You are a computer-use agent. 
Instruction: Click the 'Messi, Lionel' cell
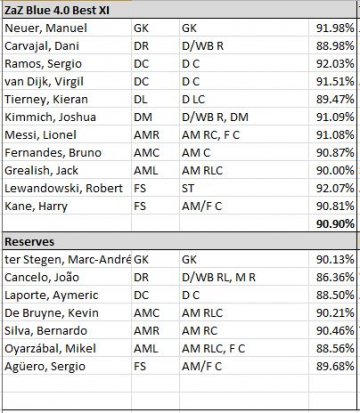click(x=67, y=135)
